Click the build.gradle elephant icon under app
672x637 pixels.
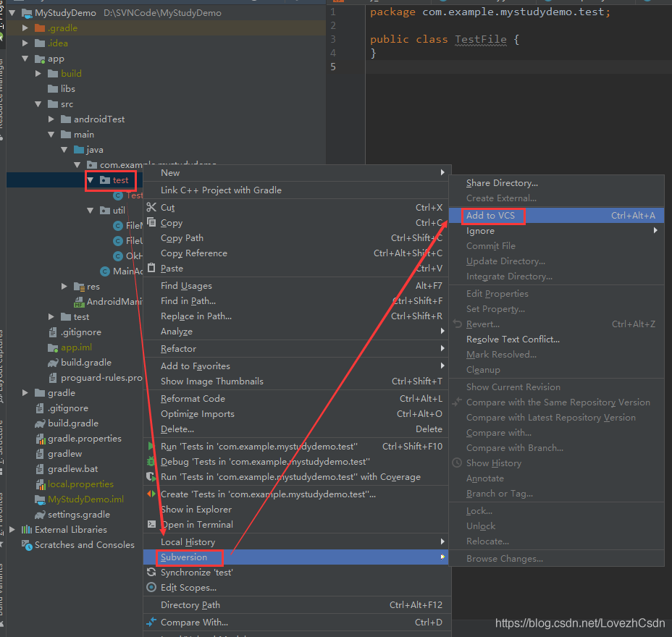(53, 363)
